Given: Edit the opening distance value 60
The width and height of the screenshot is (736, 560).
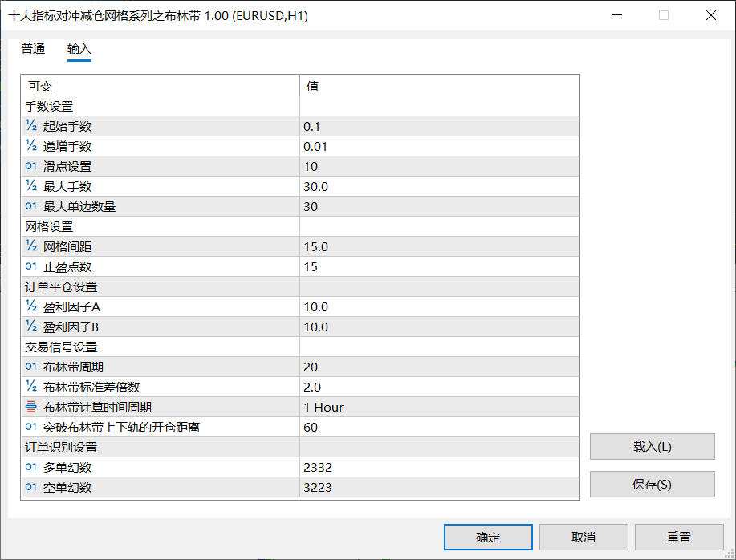Looking at the screenshot, I should click(x=439, y=428).
